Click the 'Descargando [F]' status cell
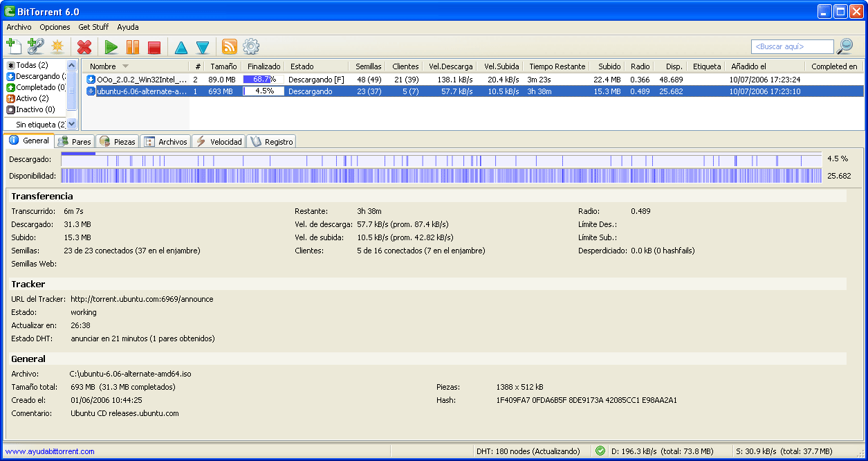 point(316,80)
